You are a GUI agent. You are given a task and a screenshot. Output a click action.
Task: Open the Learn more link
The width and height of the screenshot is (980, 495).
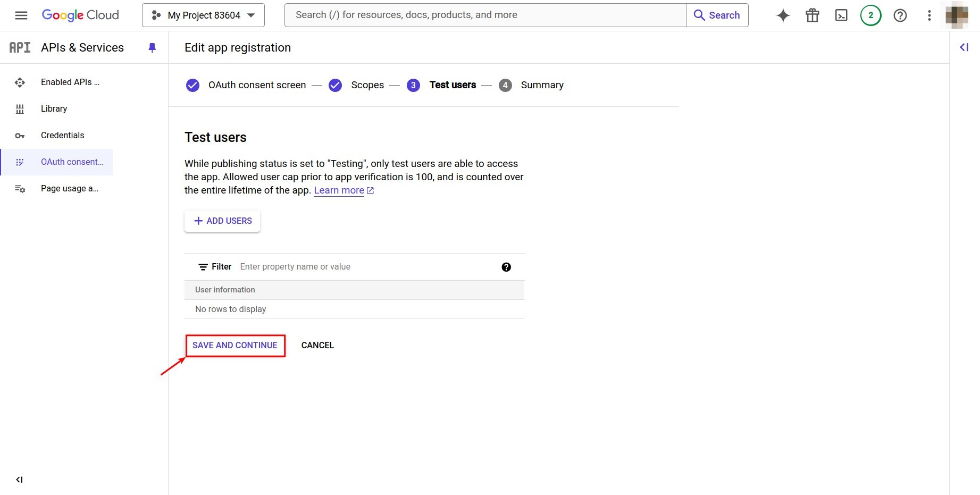340,190
